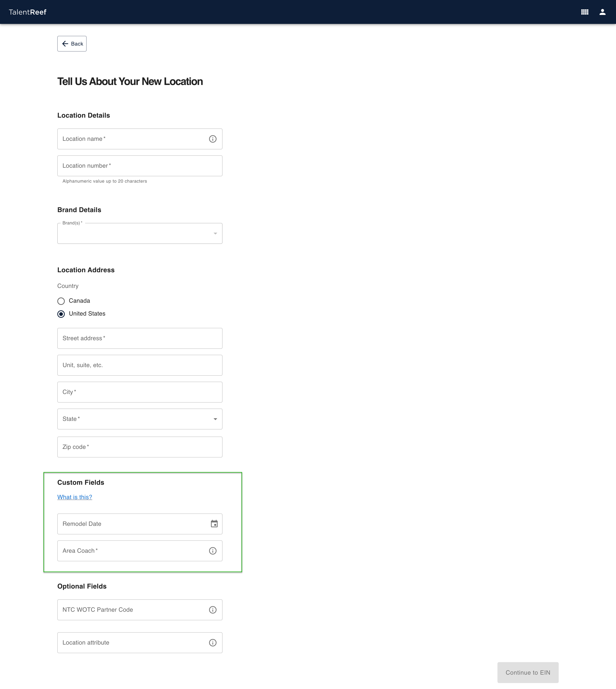The image size is (616, 689).
Task: Click into the Street address field
Action: (140, 338)
